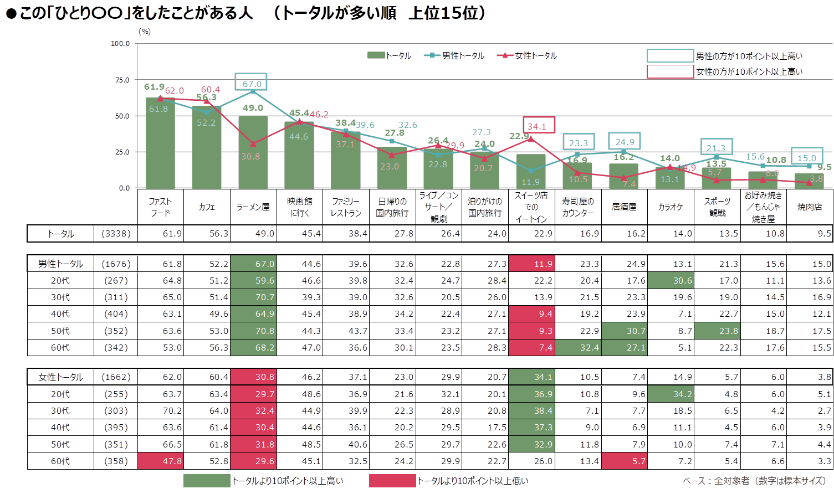This screenshot has width=834, height=504.
Task: Click the 61.9 label above the first bar
Action: [154, 87]
